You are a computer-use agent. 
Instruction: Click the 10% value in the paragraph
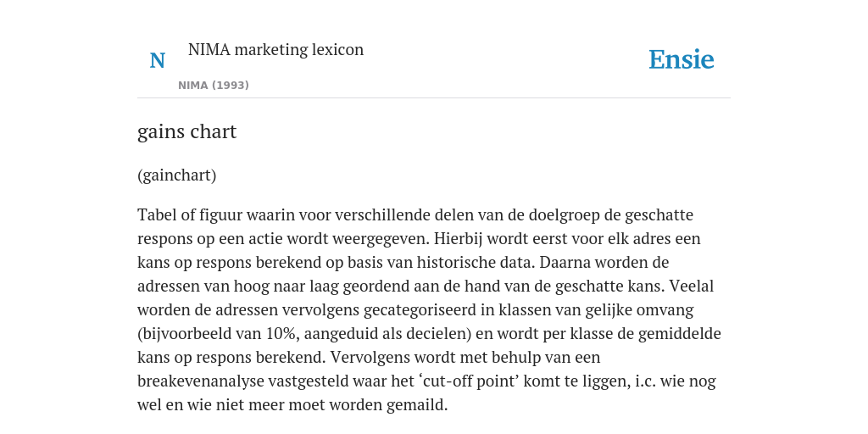point(281,334)
